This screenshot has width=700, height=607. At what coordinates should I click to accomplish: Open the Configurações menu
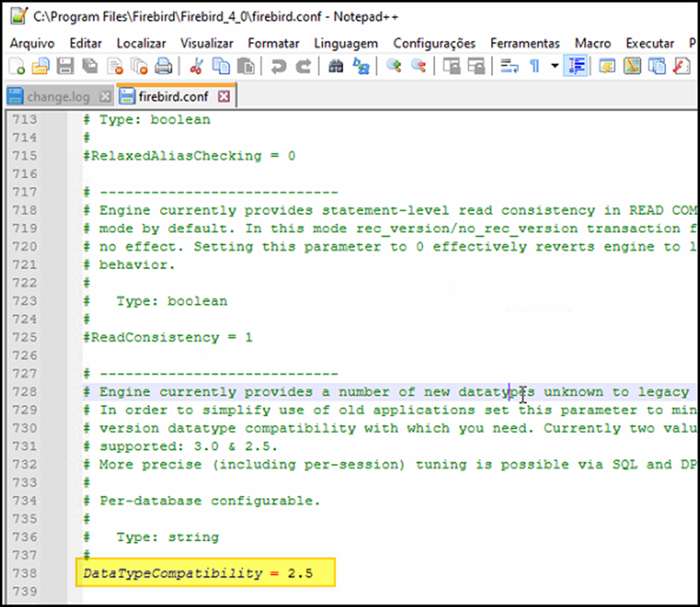[x=434, y=43]
